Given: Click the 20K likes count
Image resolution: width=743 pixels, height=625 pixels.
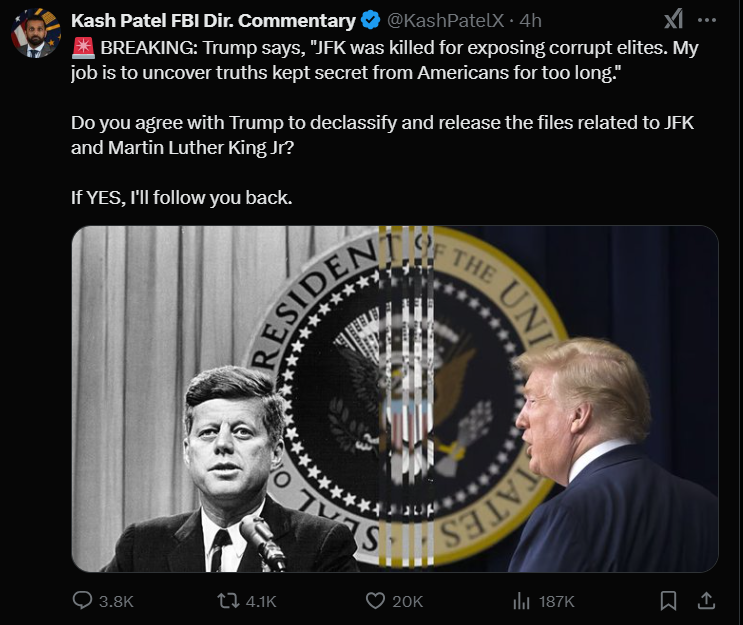Looking at the screenshot, I should [408, 601].
